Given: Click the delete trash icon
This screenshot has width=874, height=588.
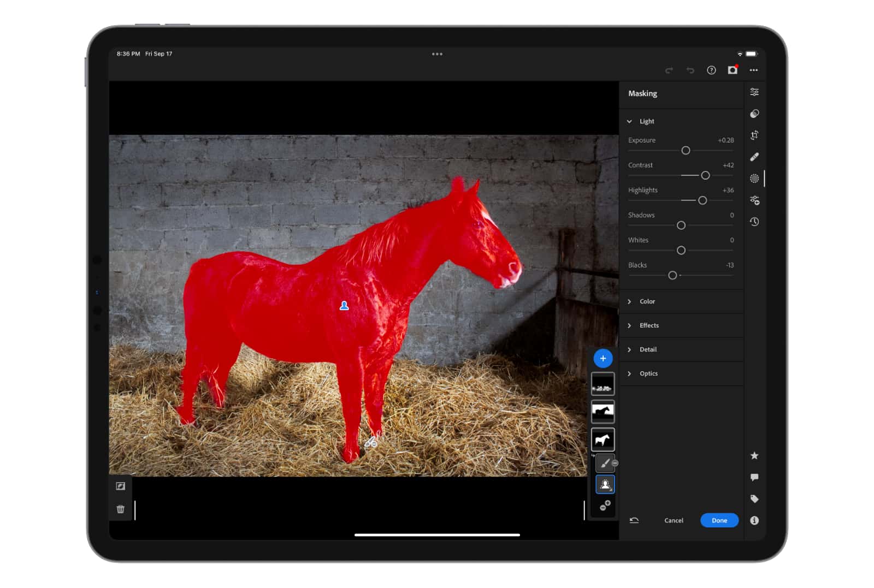Looking at the screenshot, I should 121,509.
